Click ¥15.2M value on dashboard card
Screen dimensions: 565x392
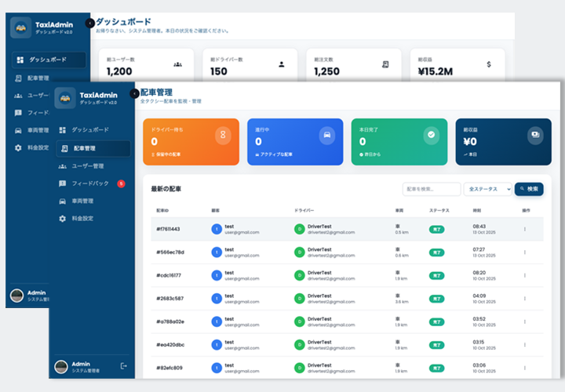point(436,71)
